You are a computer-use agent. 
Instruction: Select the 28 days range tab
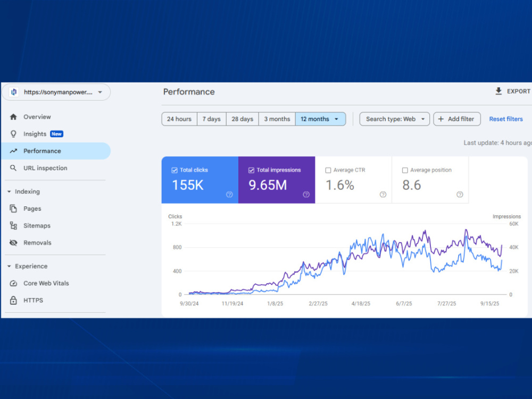(242, 119)
